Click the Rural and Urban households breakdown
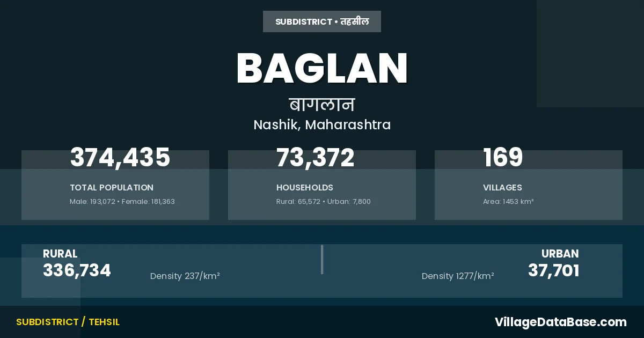 324,202
